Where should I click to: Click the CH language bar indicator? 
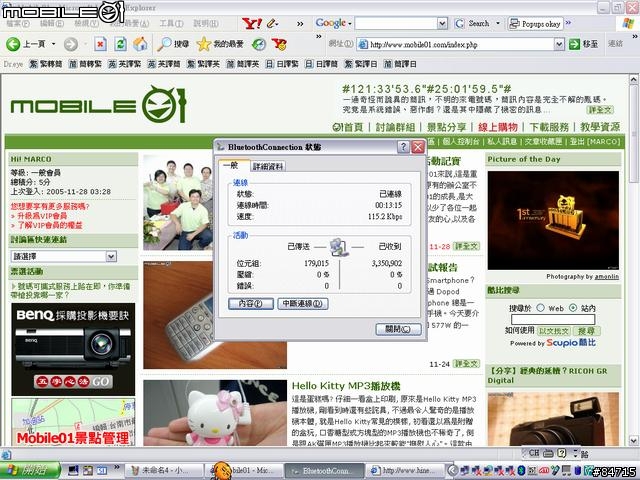pyautogui.click(x=533, y=453)
